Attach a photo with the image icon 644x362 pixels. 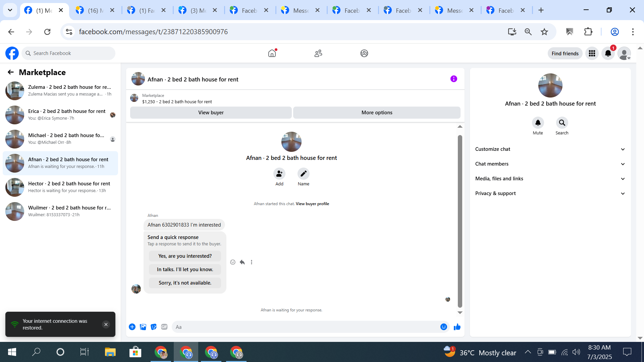pos(143,327)
